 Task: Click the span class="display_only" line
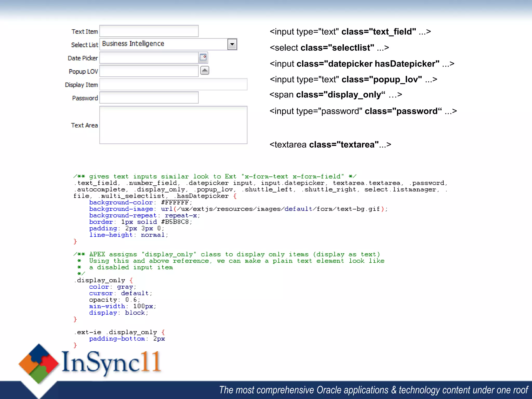click(336, 95)
